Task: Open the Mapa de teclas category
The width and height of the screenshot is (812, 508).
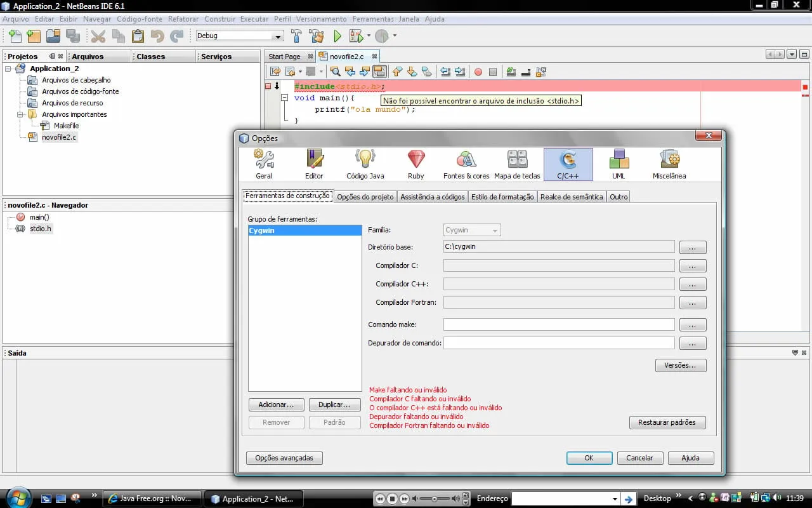Action: click(x=517, y=164)
